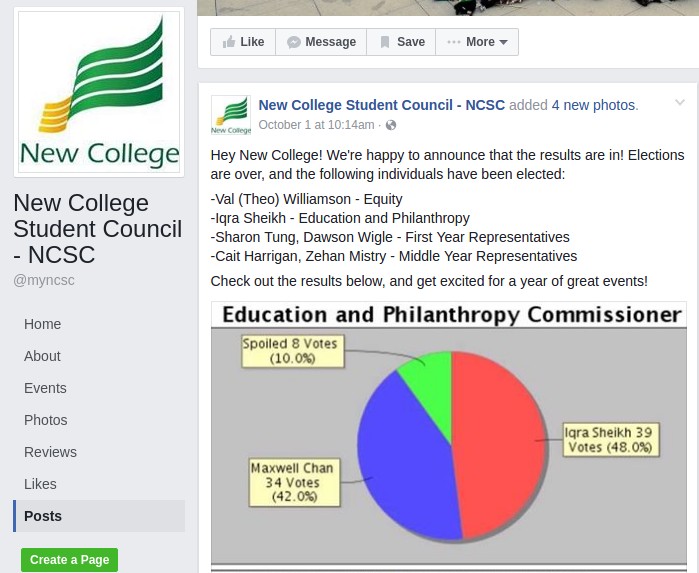This screenshot has height=573, width=699.
Task: Expand the post options chevron arrow
Action: (680, 103)
